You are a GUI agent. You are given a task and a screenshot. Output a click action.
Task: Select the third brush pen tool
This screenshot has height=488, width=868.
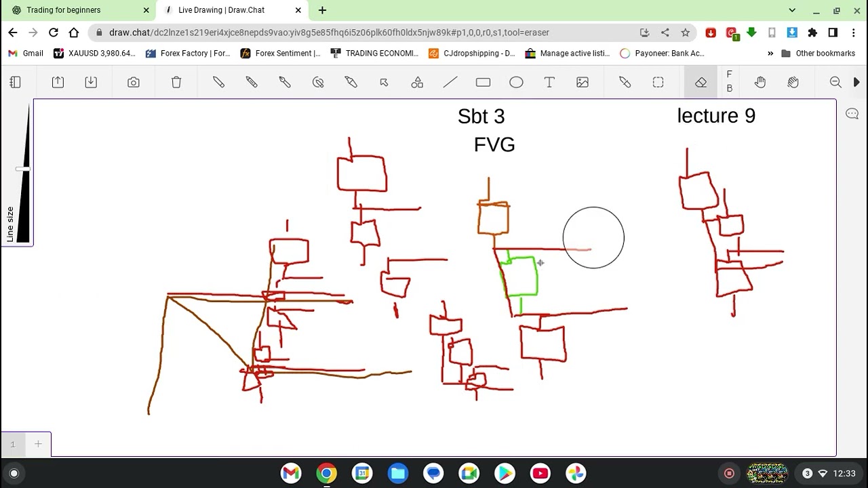click(x=285, y=82)
